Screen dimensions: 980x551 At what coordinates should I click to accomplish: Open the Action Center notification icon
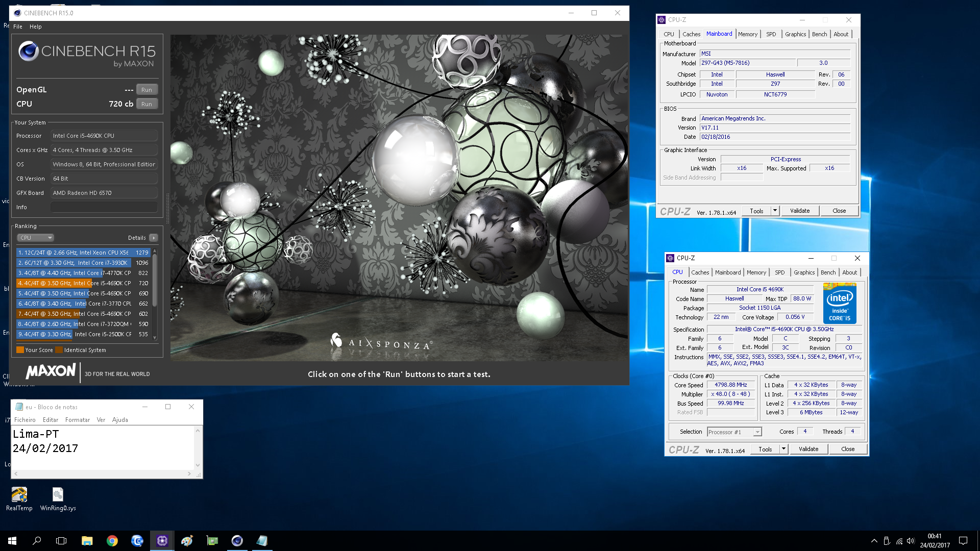tap(963, 541)
